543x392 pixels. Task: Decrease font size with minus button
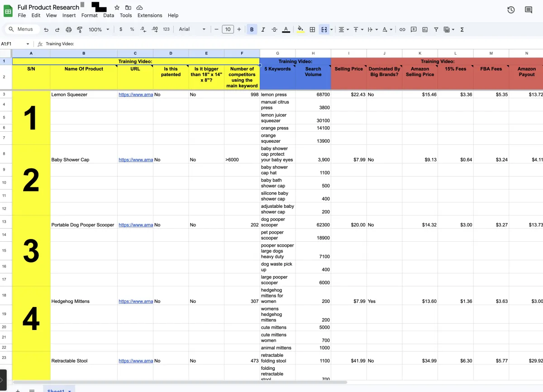[x=217, y=29]
